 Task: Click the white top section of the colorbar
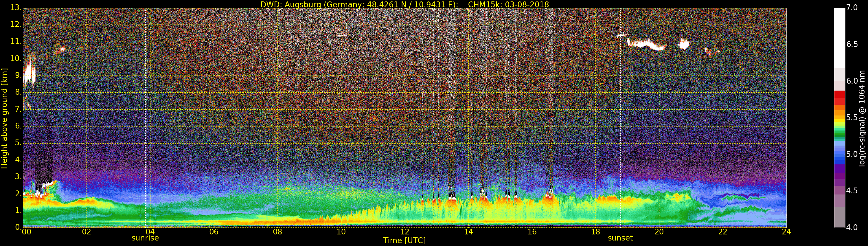(x=839, y=37)
